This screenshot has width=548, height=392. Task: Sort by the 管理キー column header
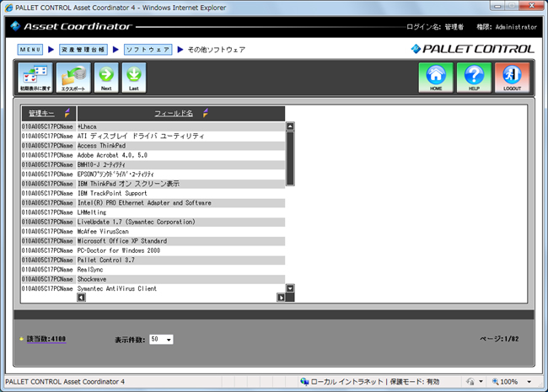click(x=41, y=113)
